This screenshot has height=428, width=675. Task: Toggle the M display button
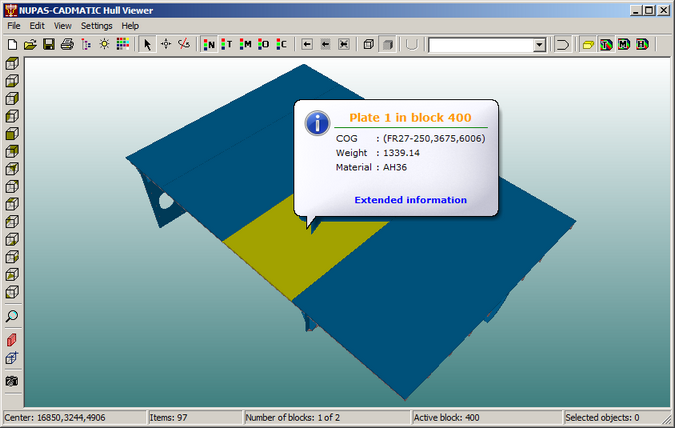[x=245, y=44]
